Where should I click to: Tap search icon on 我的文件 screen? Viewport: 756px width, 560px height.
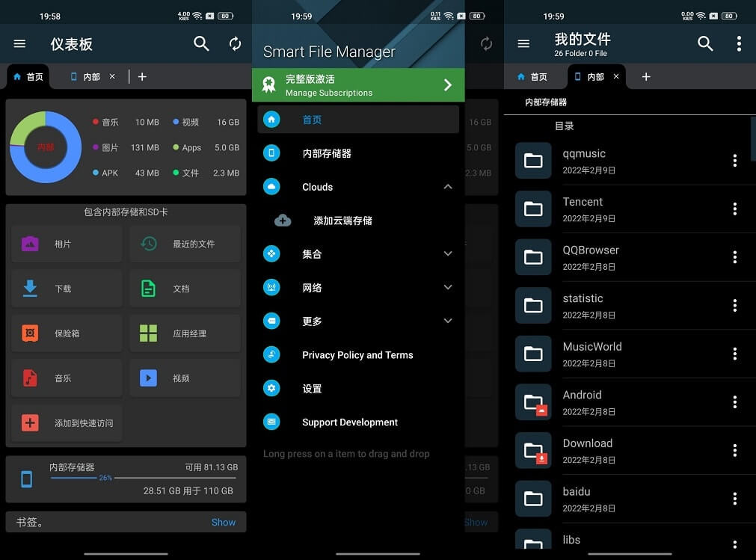coord(705,44)
